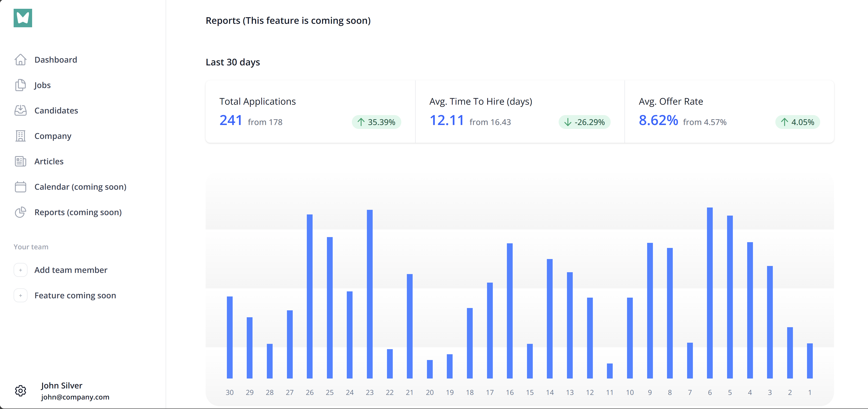
Task: Open Candidates using the inbox tray icon
Action: [x=21, y=110]
